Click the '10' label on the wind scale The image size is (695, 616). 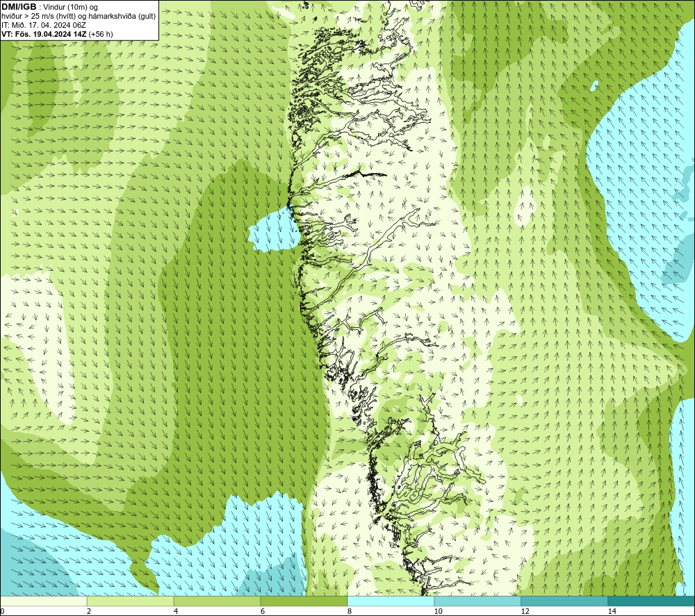[438, 612]
